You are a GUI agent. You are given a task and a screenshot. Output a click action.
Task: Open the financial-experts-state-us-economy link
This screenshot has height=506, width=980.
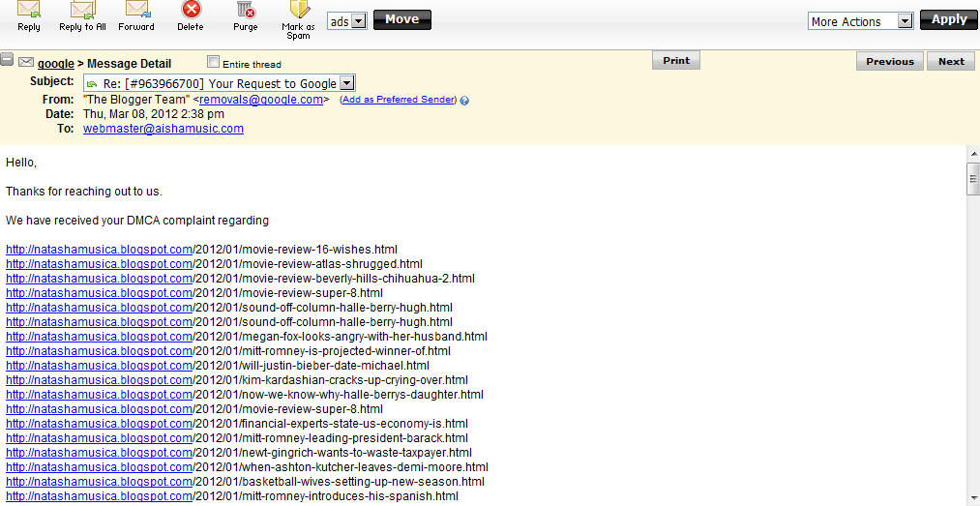pos(100,424)
